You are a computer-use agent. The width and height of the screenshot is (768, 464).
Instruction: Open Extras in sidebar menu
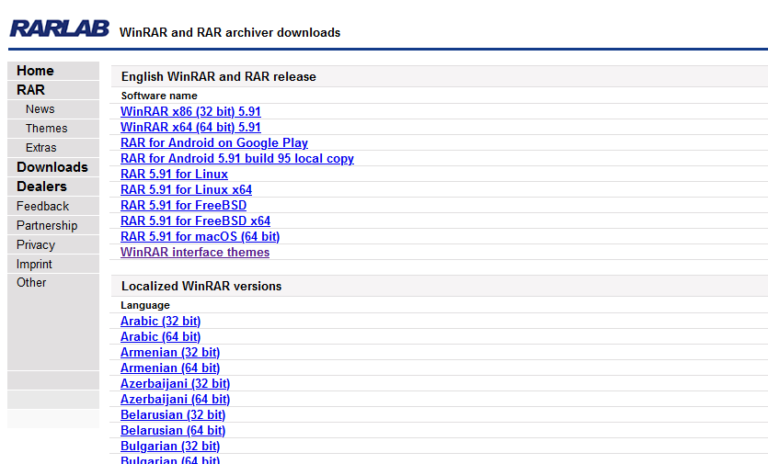point(41,147)
